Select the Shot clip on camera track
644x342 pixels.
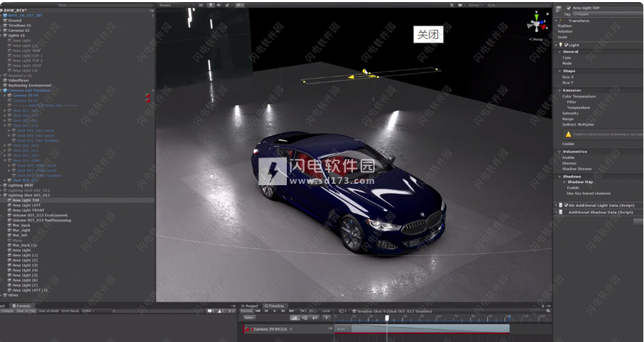point(422,329)
